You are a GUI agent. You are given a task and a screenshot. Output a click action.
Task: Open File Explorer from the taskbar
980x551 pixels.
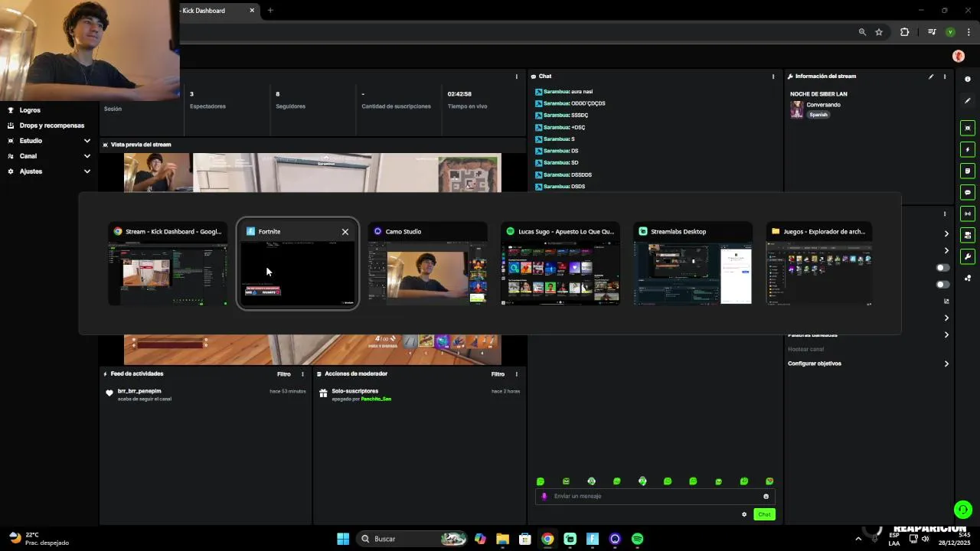[502, 539]
